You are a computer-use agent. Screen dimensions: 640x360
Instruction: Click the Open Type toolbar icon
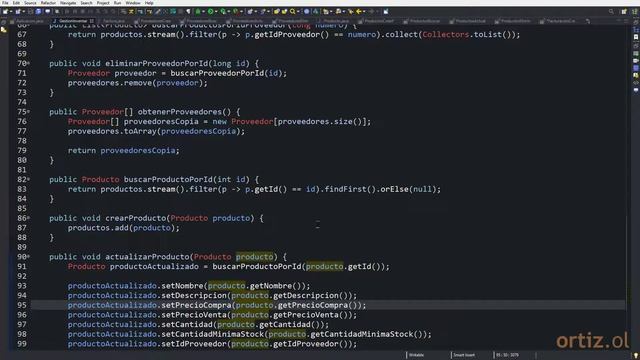point(276,11)
